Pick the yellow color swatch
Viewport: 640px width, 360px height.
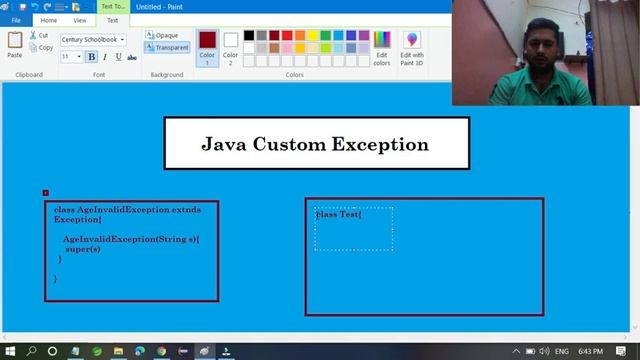(313, 35)
